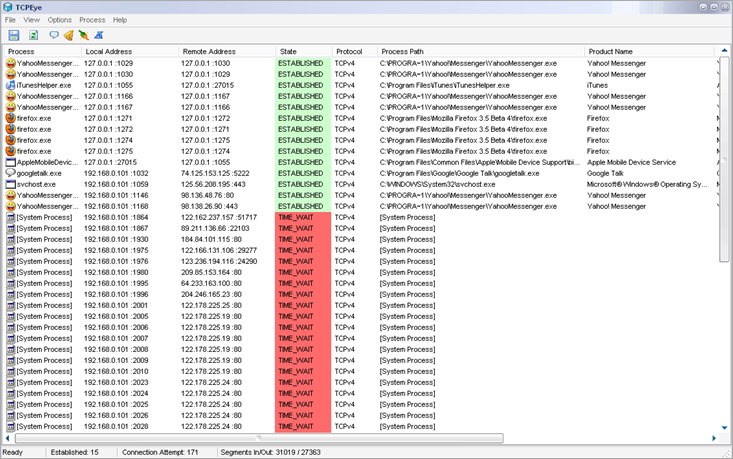Image resolution: width=733 pixels, height=459 pixels.
Task: Click the green Refresh icon in the toolbar
Action: [33, 35]
